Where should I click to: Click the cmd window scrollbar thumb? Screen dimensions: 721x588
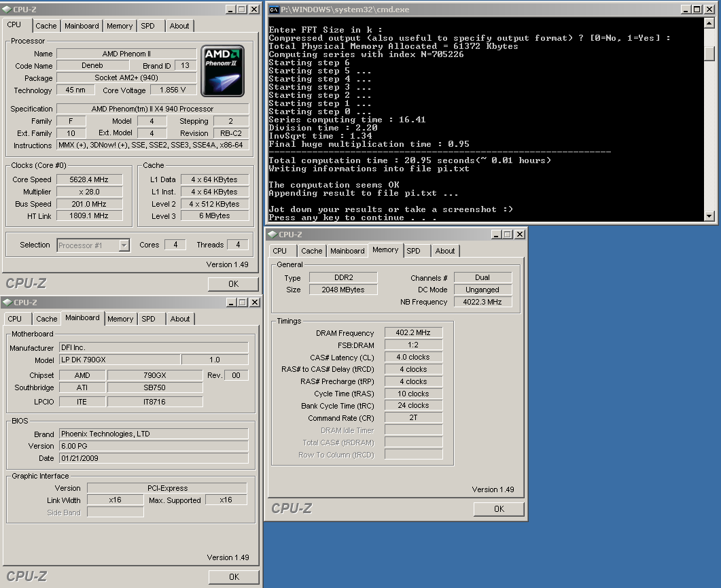709,54
